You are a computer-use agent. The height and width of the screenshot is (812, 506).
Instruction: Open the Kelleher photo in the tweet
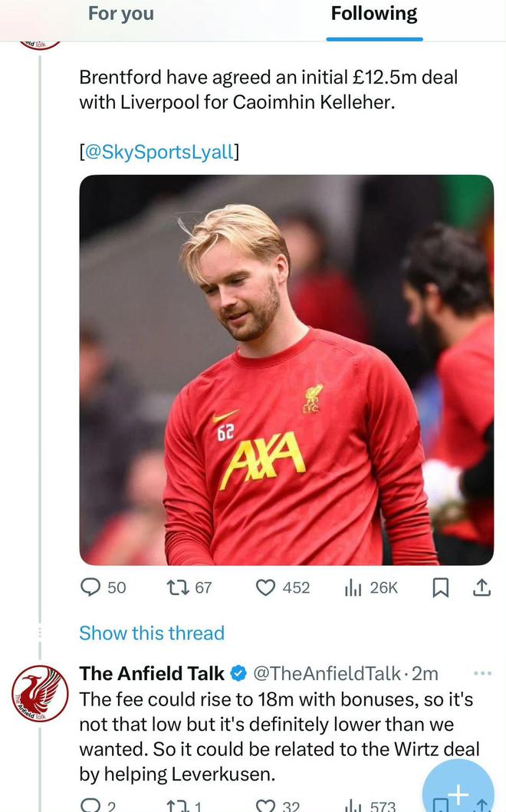pos(287,370)
